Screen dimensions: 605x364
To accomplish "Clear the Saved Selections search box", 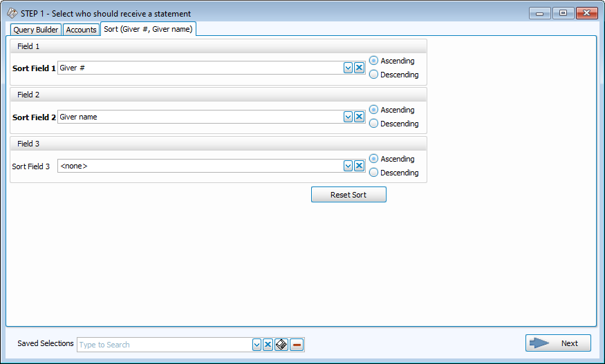I will click(268, 345).
